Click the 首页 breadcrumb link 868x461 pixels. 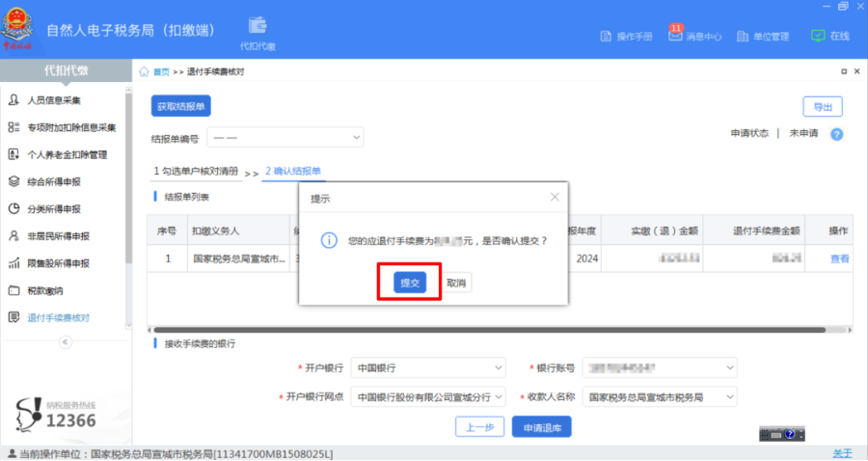pos(161,72)
